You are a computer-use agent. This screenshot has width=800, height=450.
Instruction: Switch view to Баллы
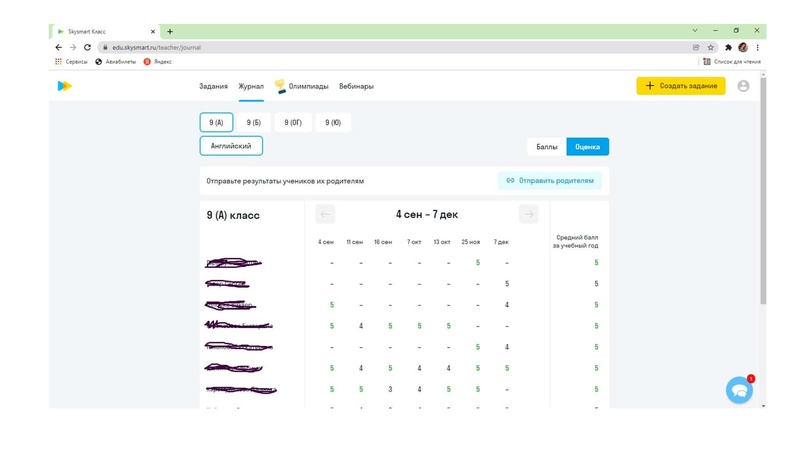click(547, 147)
